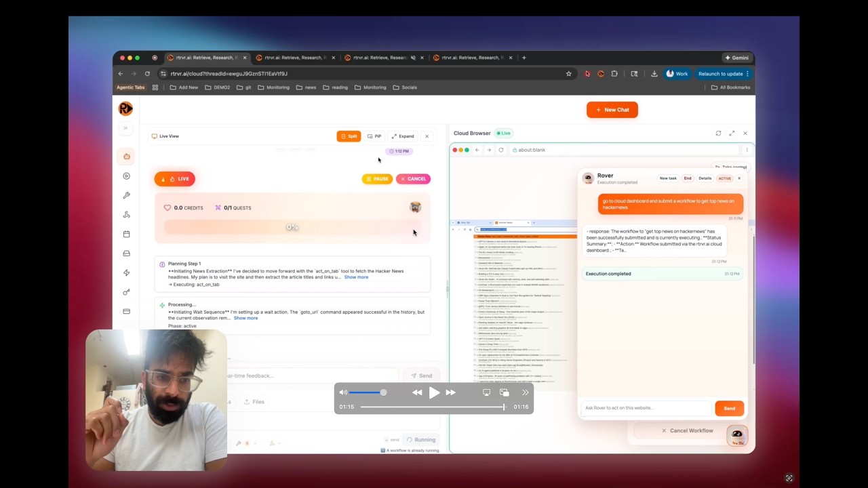Bookmark this page with star icon
This screenshot has width=868, height=488.
click(569, 74)
